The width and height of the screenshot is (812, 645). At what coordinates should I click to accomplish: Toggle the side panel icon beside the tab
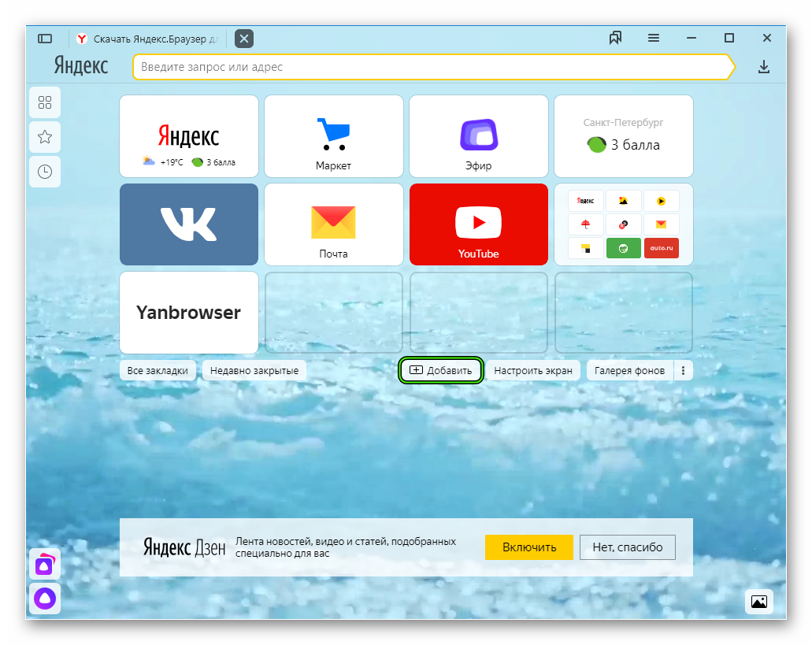(x=45, y=39)
